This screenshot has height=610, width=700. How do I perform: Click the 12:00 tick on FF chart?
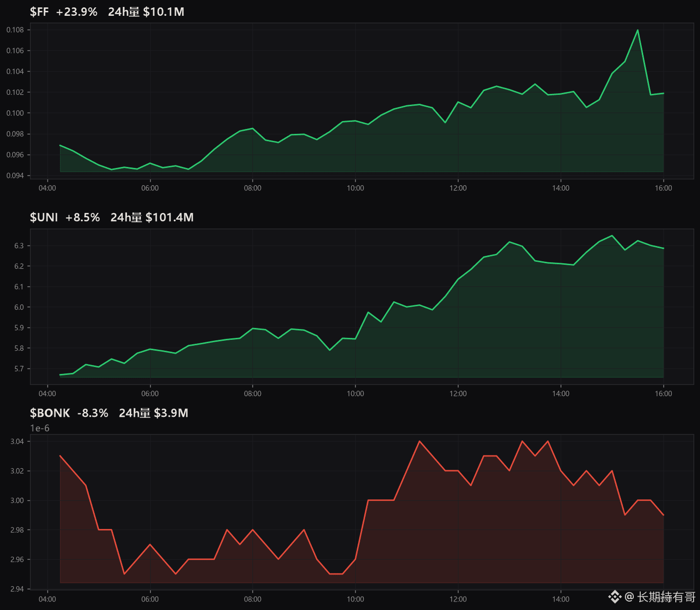point(458,188)
